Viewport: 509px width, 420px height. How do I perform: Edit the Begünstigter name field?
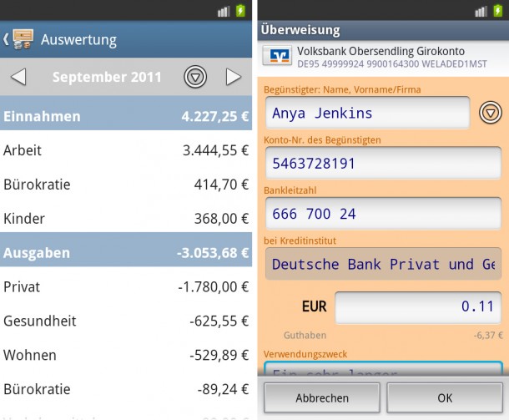(367, 114)
